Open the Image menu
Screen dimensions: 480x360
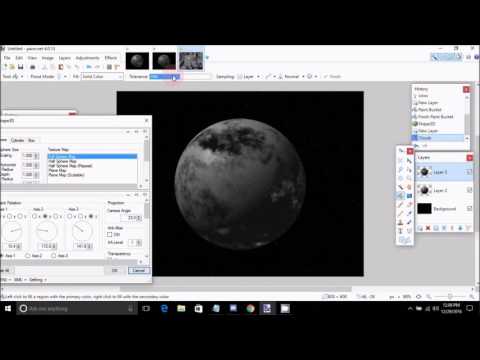tap(47, 58)
